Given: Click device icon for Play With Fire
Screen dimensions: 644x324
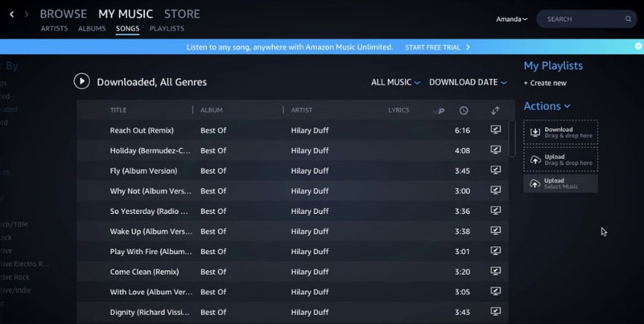Looking at the screenshot, I should tap(496, 251).
